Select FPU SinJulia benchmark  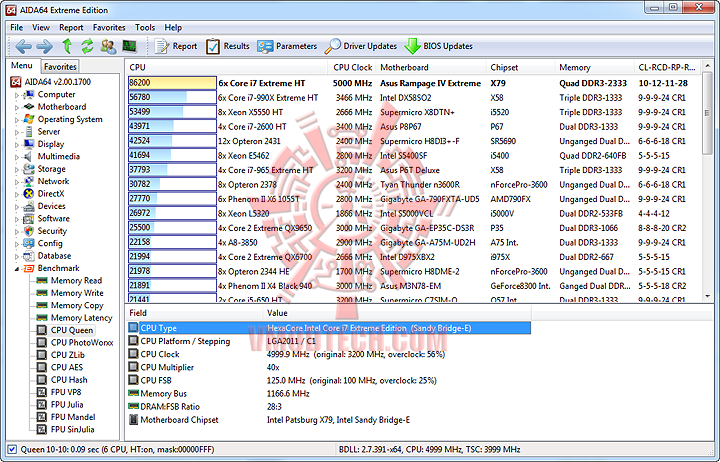point(73,429)
